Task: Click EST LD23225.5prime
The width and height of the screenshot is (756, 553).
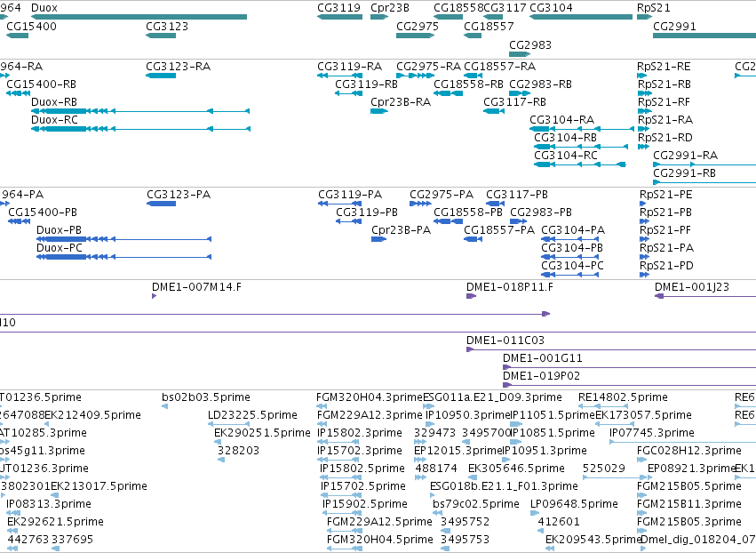Action: pyautogui.click(x=252, y=415)
